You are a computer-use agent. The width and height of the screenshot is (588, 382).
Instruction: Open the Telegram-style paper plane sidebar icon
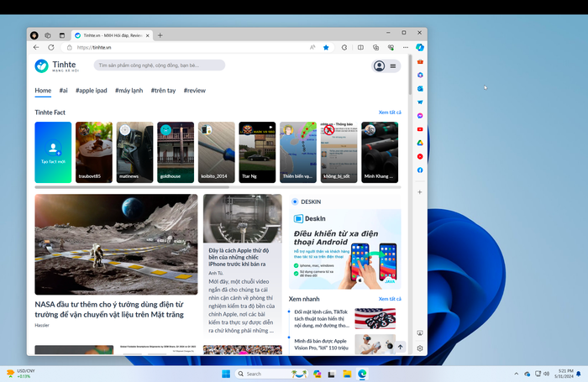[x=420, y=102]
